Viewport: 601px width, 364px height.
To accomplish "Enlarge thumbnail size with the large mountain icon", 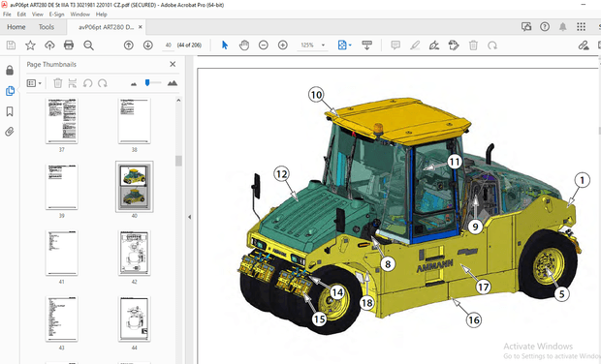I will coord(173,83).
